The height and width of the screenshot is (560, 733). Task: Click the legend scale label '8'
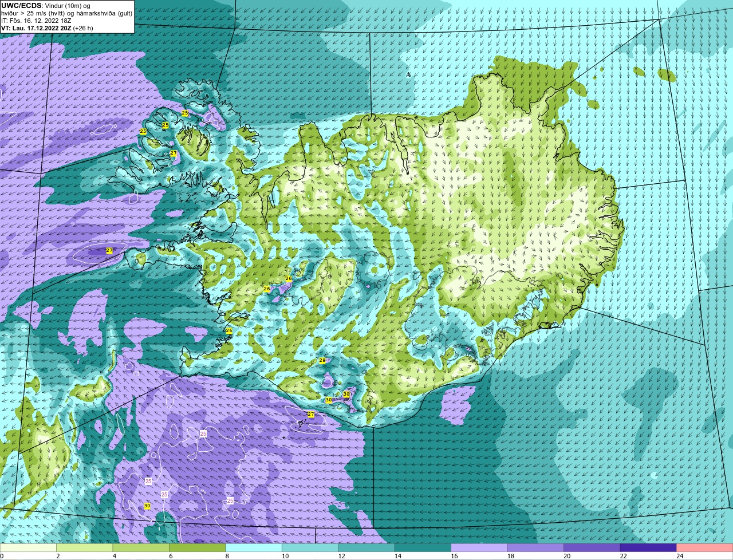pos(226,555)
